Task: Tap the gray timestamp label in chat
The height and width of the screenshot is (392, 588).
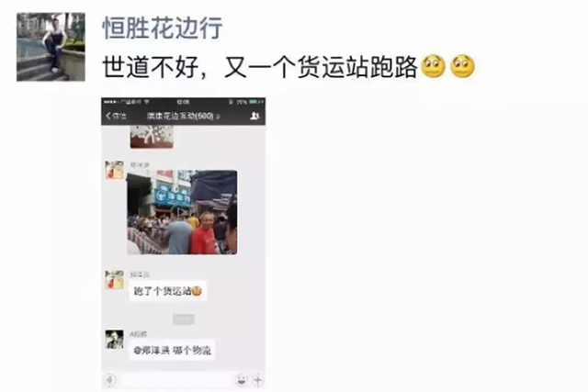Action: coord(184,319)
